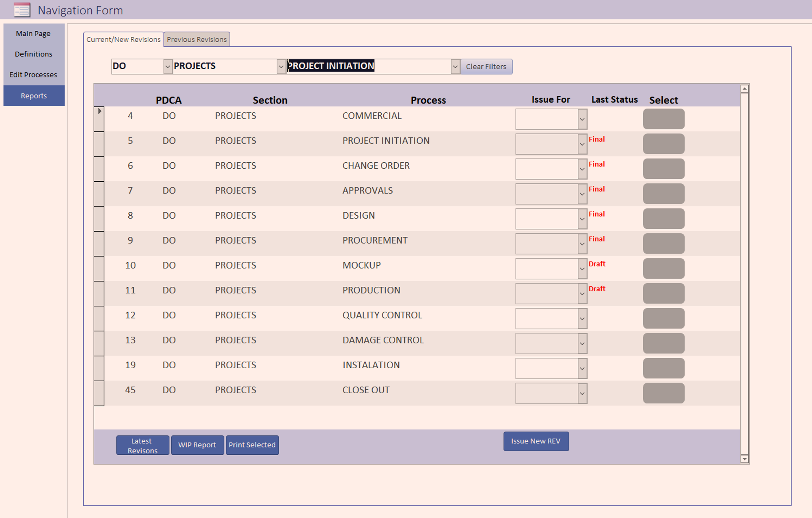Expand the PROJECT INITIATION process filter dropdown
The width and height of the screenshot is (812, 518).
tap(455, 67)
